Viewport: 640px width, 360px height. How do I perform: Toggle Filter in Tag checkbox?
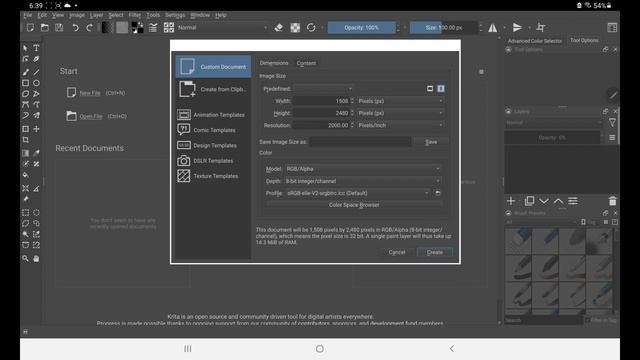[x=588, y=320]
